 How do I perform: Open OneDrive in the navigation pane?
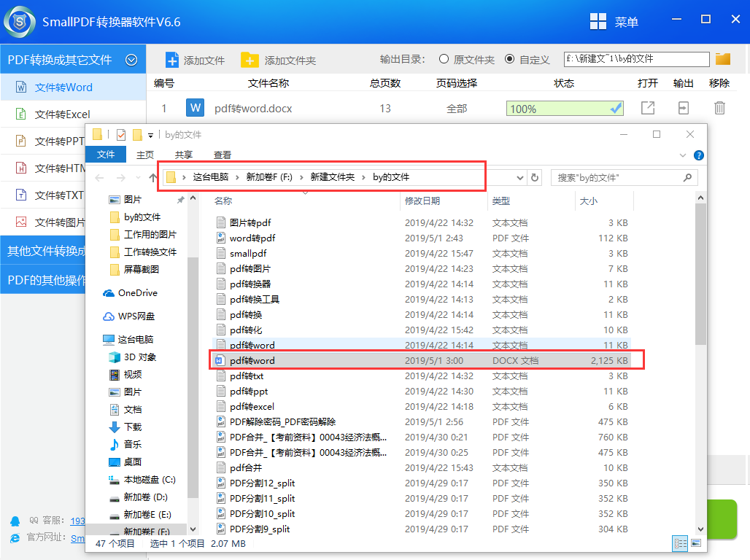point(130,292)
